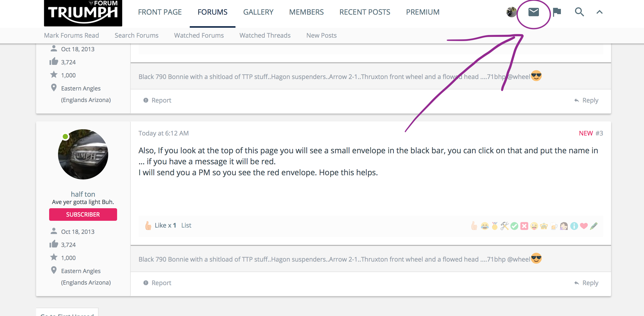Open the user avatar account menu
The width and height of the screenshot is (644, 316).
coord(511,12)
